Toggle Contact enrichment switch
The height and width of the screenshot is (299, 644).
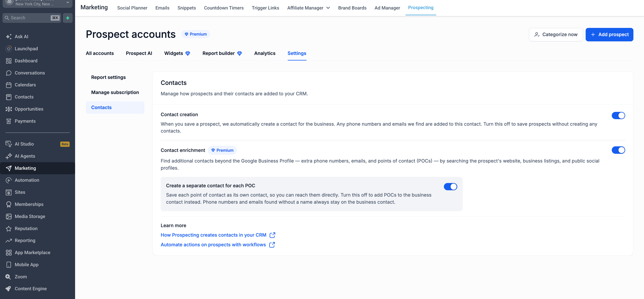[x=618, y=150]
